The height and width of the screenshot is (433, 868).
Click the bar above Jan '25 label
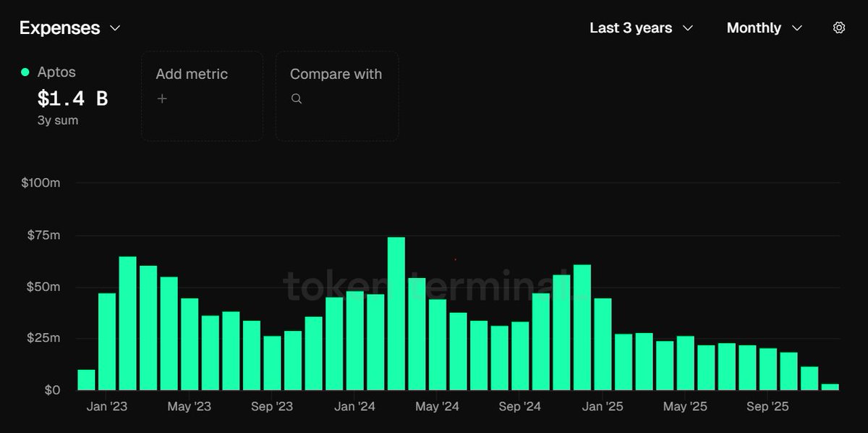click(x=603, y=344)
